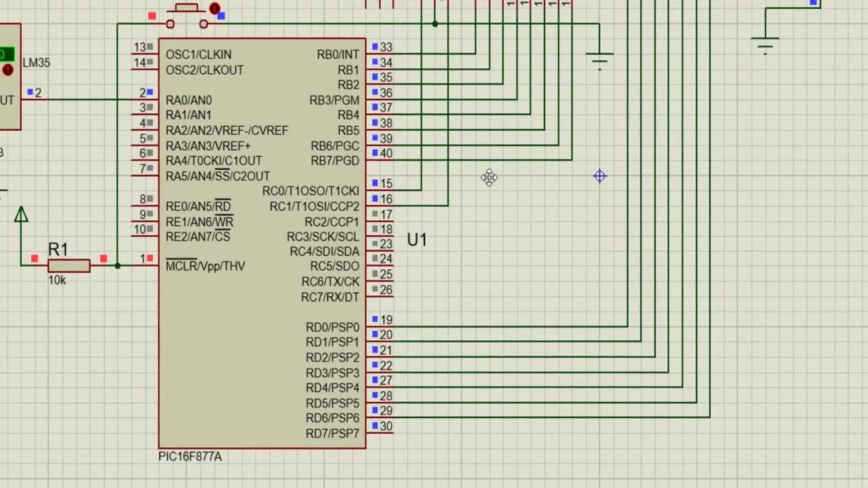The height and width of the screenshot is (488, 868).
Task: Click pin number 34 on the PIC
Action: point(386,62)
